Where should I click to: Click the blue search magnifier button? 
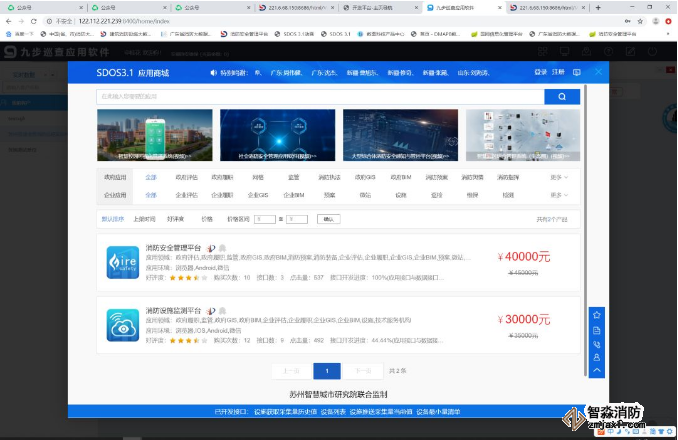562,97
